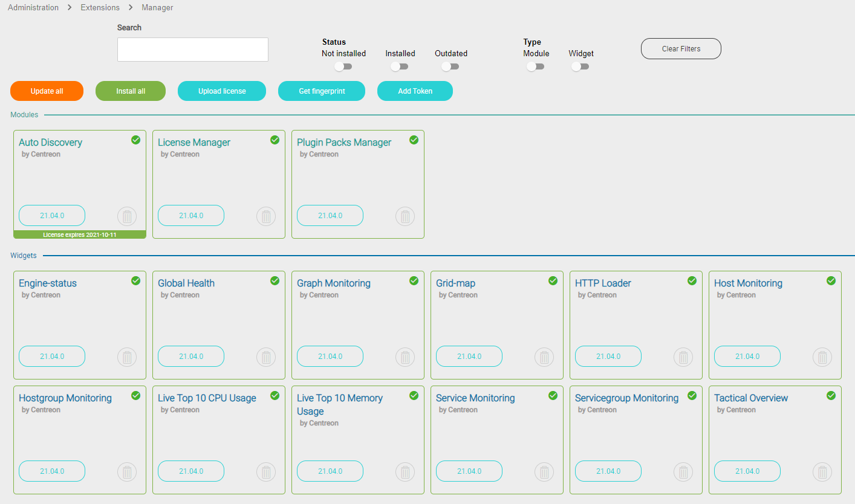Click Auto Discovery installed checkmark icon
Image resolution: width=855 pixels, height=504 pixels.
click(x=135, y=140)
